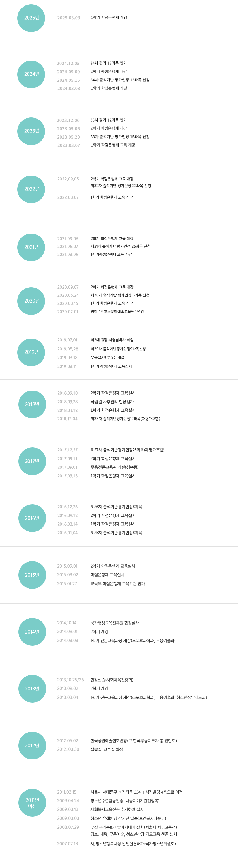The image size is (238, 868).
Task: Click the 제2대 원장 서영님박사 취임 entry
Action: [x=112, y=340]
